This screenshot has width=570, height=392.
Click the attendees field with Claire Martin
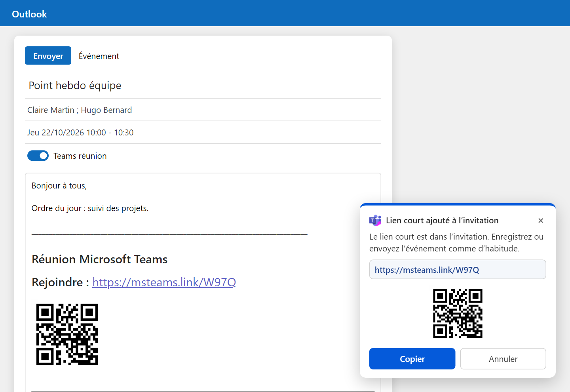(x=203, y=110)
